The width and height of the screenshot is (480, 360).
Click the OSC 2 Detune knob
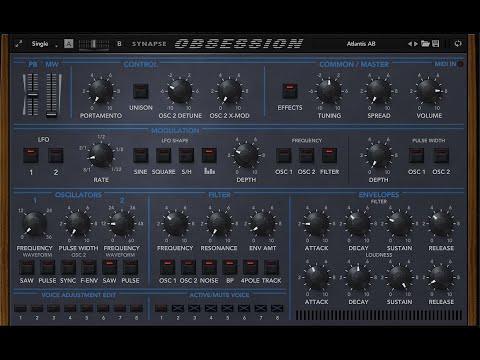tap(180, 91)
